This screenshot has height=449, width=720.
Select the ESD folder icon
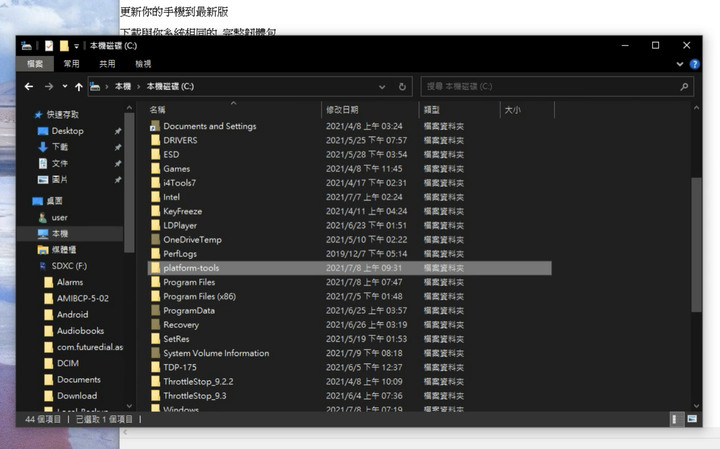155,154
